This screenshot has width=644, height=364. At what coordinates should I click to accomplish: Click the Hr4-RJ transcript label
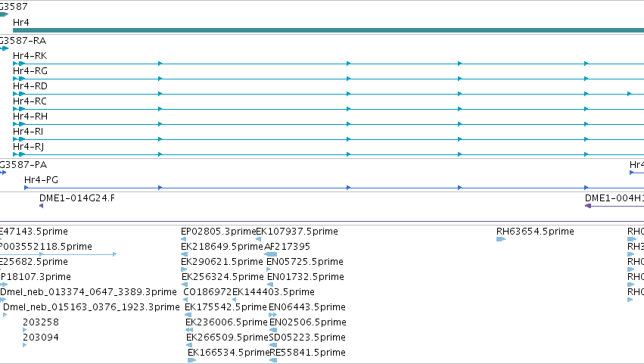click(x=28, y=147)
